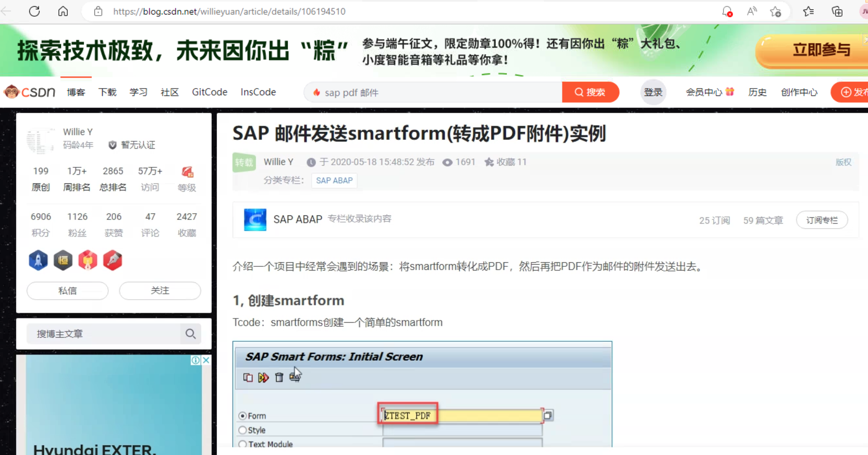Viewport: 868px width, 455px height.
Task: Click the blog level icon above 等级
Action: [187, 171]
